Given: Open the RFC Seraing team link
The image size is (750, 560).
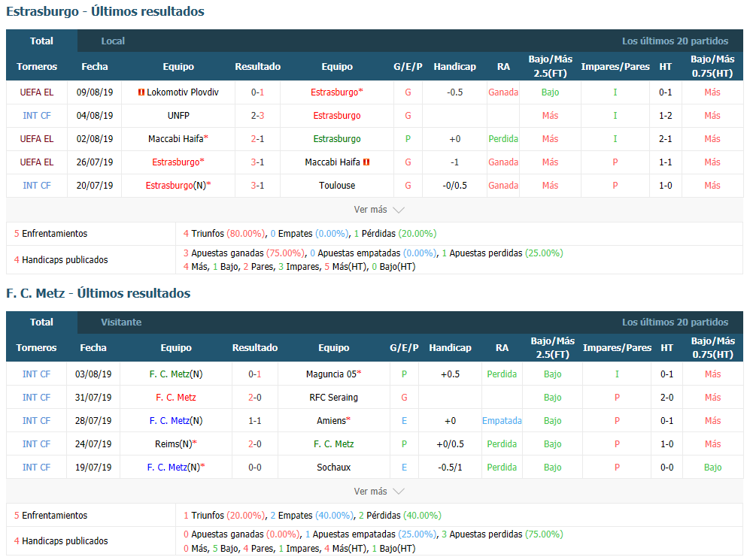Looking at the screenshot, I should pos(334,398).
